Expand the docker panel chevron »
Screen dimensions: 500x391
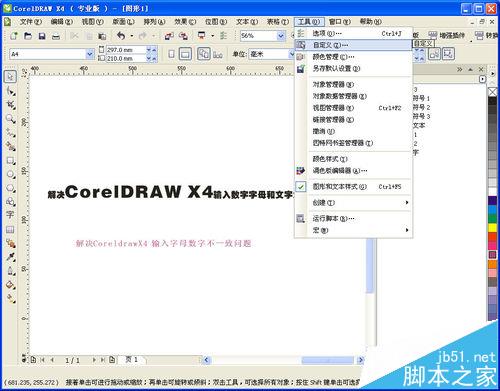coord(460,69)
